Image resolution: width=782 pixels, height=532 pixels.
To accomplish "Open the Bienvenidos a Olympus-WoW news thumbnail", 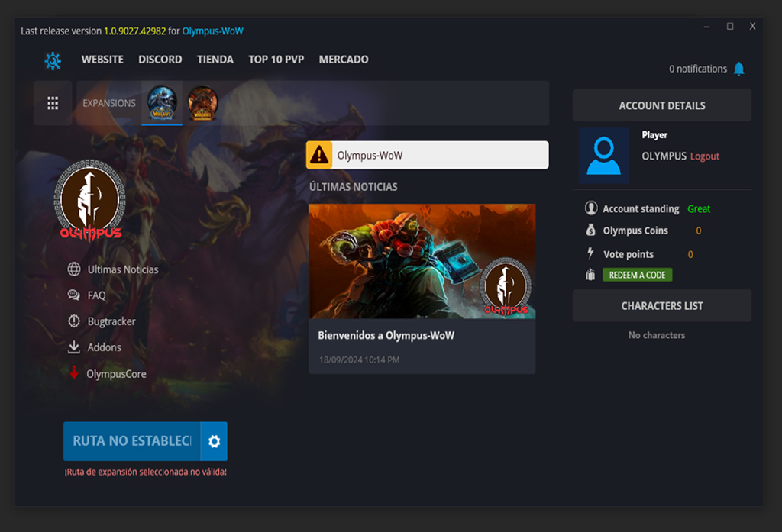I will point(422,261).
